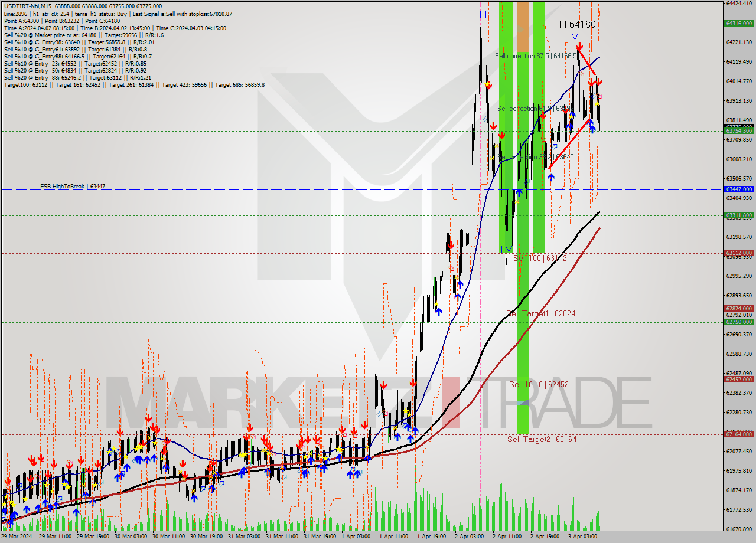
Task: Click 'Sell %20 @ Entry -50: 64834' line
Action: (x=75, y=70)
